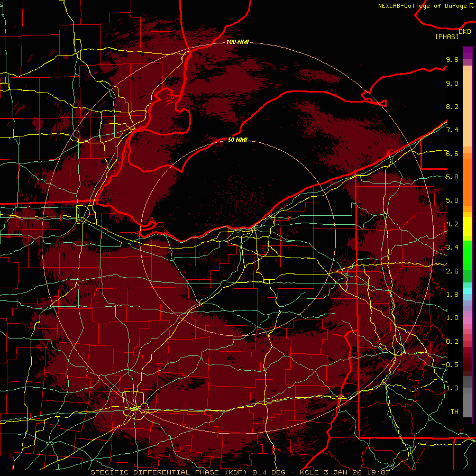
Task: Select the pink segment of color scale
Action: point(467,321)
